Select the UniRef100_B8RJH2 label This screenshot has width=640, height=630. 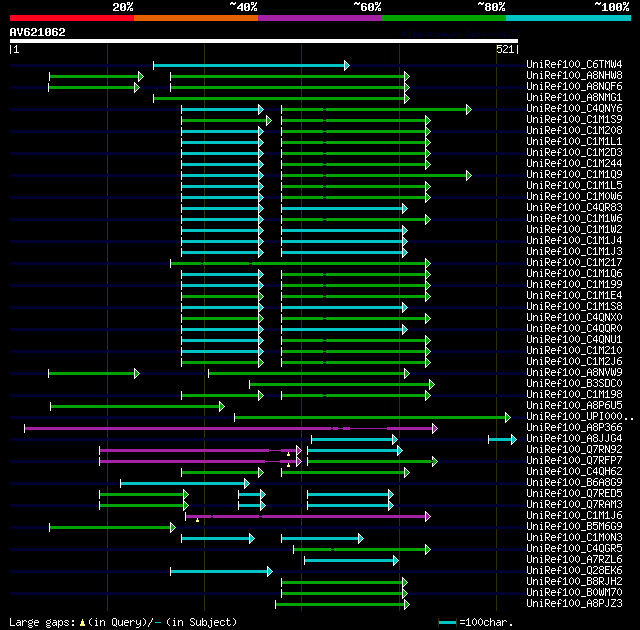click(574, 582)
